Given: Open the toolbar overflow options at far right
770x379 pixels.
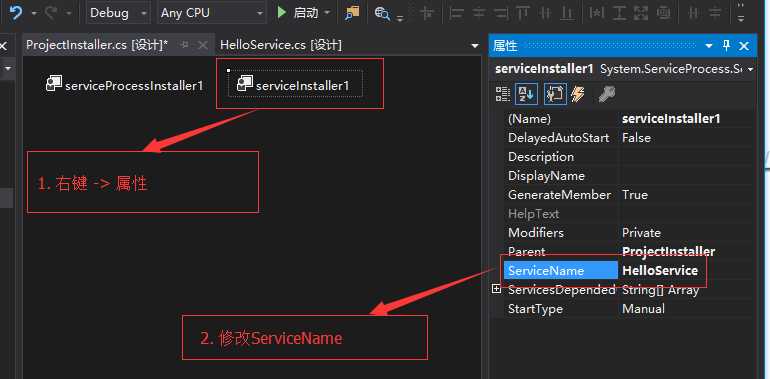Looking at the screenshot, I should coord(741,14).
